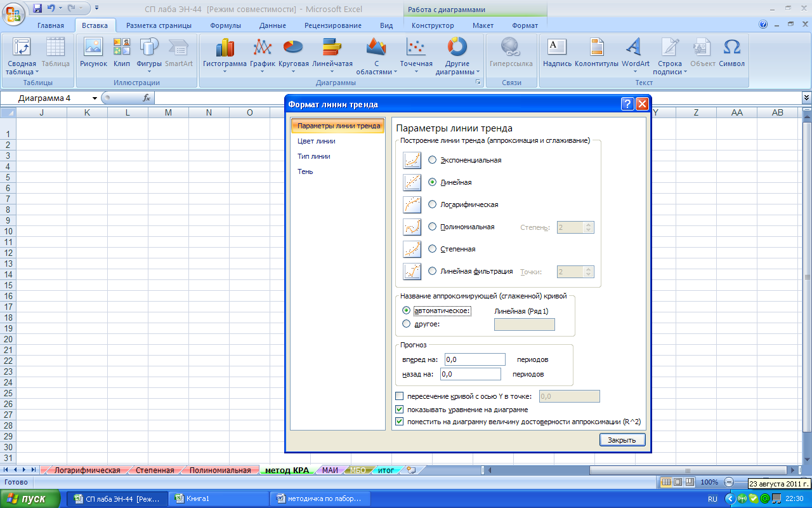The image size is (812, 508).
Task: Insert a График line chart
Action: pyautogui.click(x=262, y=56)
